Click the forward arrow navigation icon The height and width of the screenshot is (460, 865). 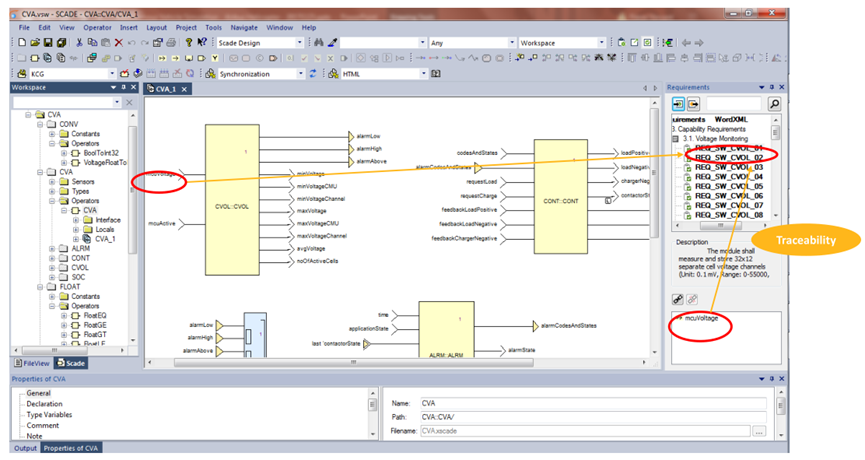click(699, 42)
